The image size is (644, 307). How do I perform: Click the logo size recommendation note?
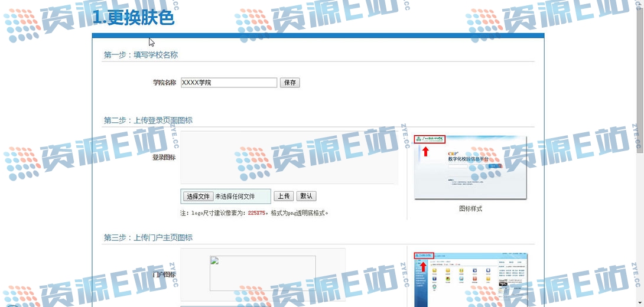click(254, 213)
